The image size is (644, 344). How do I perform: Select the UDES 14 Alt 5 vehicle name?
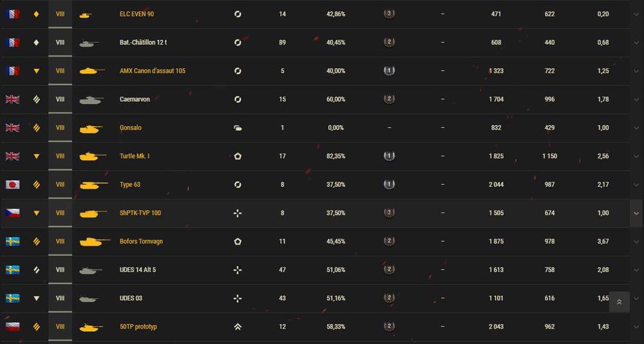click(x=138, y=270)
